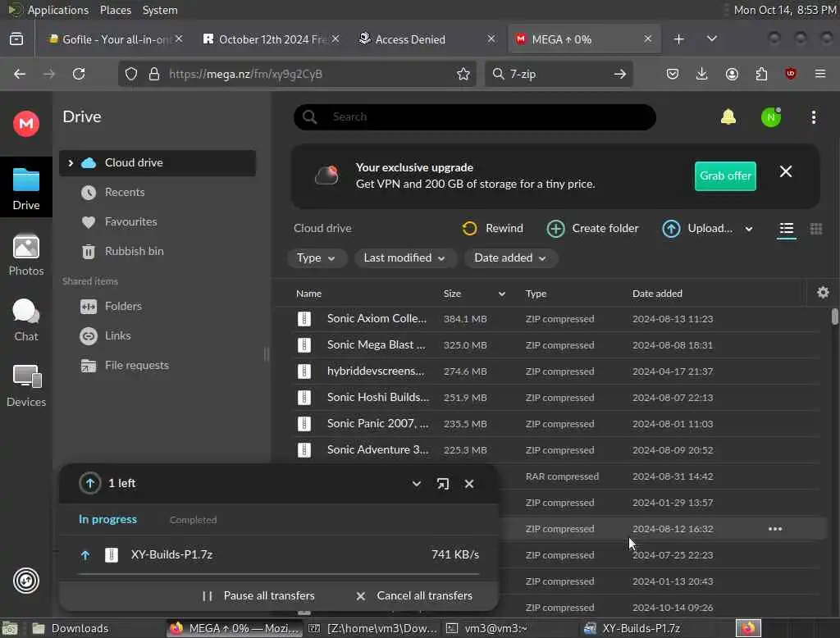
Task: Click Cancel all transfers
Action: [x=413, y=595]
